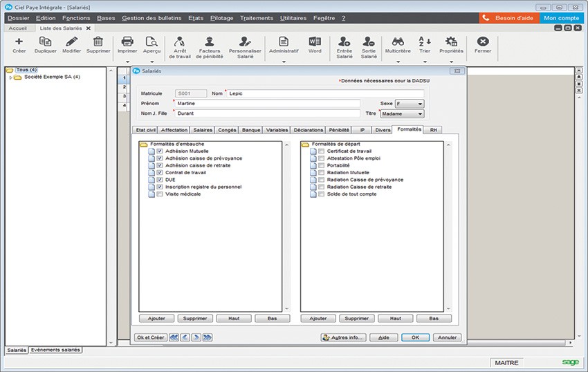Screen dimensions: 588x372
Task: Toggle Adhésion caisse de prévoyance checkbox
Action: 160,158
